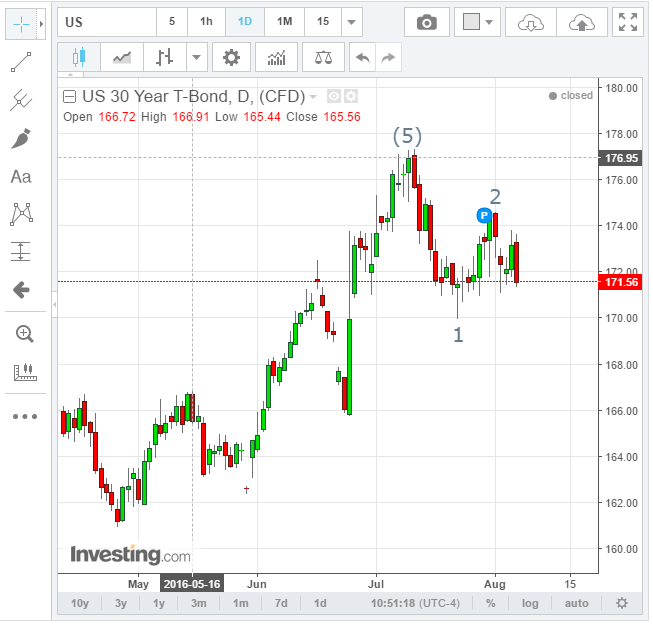The height and width of the screenshot is (625, 653).
Task: Open timezone menu at 10:51:18 (UTC-4)
Action: (x=415, y=603)
